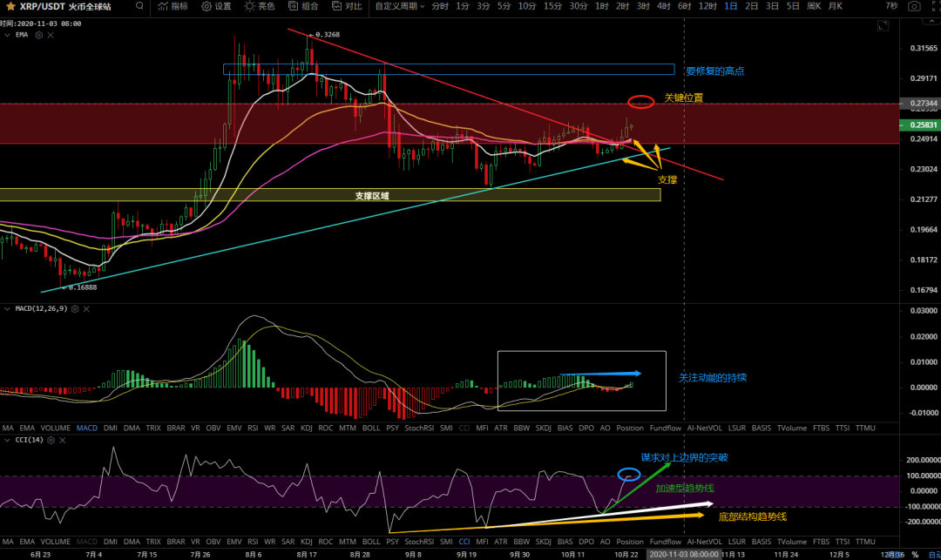Click the 2020-11-03 08:00:00 time axis marker

point(683,554)
